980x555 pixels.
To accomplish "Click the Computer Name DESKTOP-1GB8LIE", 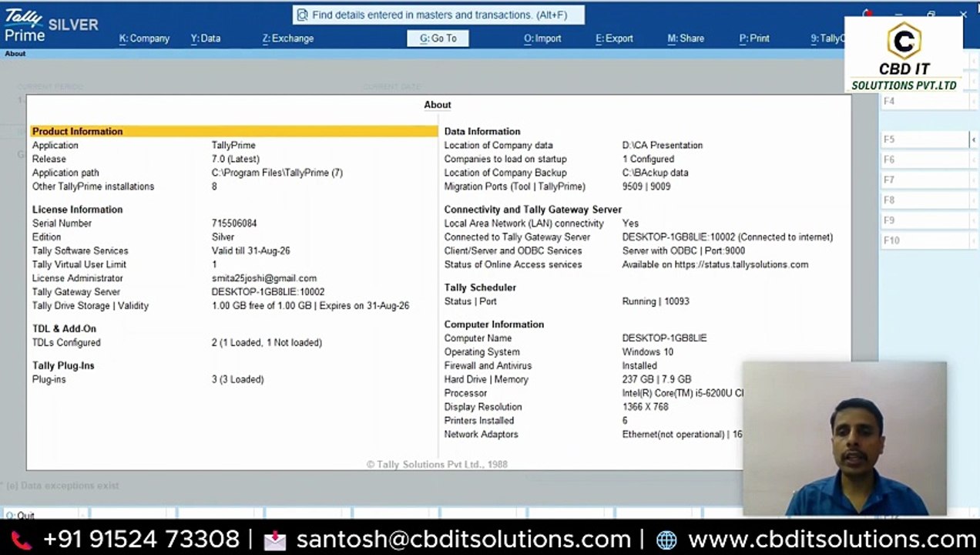I will coord(664,338).
